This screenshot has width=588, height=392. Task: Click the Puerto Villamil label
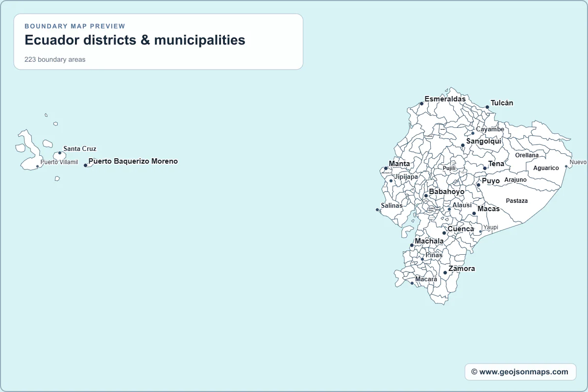click(x=59, y=162)
